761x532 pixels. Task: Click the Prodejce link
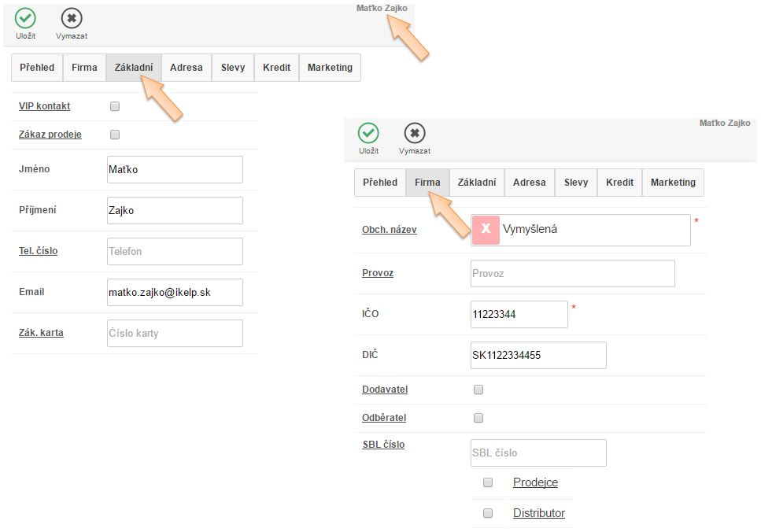(x=535, y=482)
